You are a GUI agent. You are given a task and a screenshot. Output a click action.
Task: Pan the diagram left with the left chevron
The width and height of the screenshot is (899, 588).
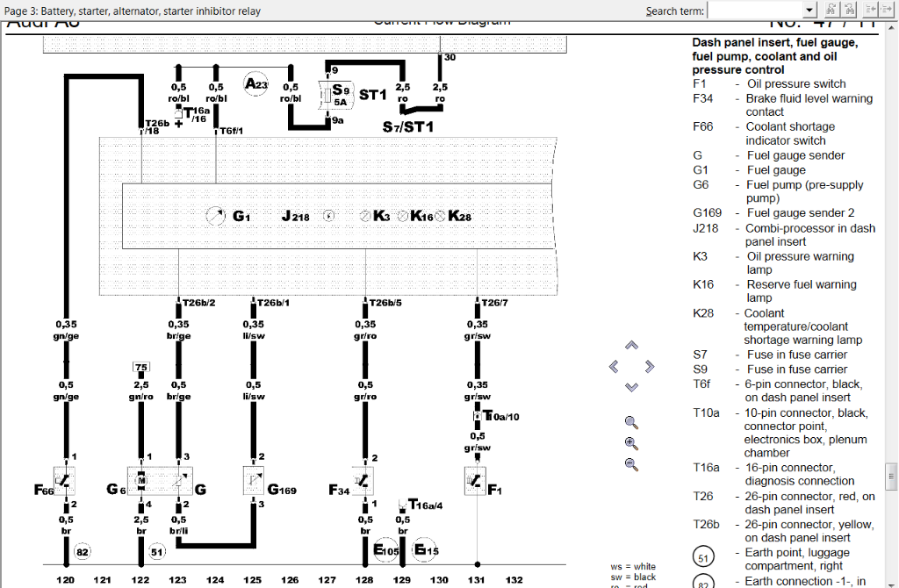[614, 367]
